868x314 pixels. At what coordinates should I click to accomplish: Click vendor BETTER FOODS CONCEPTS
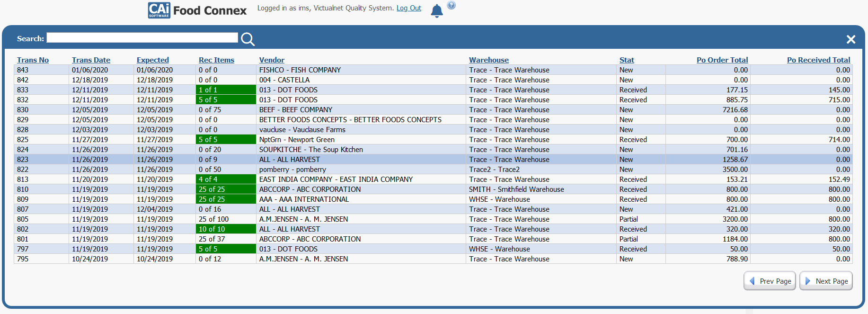point(350,120)
